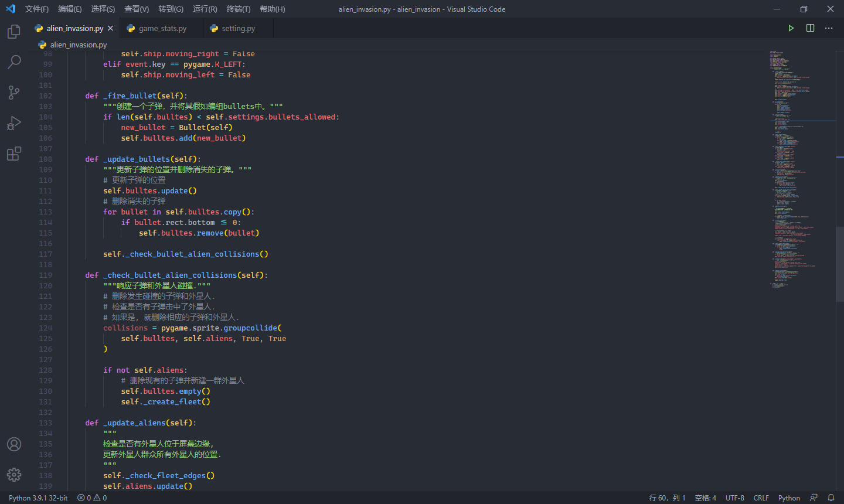Open 帮助(H) menu
Image resolution: width=844 pixels, height=504 pixels.
272,9
